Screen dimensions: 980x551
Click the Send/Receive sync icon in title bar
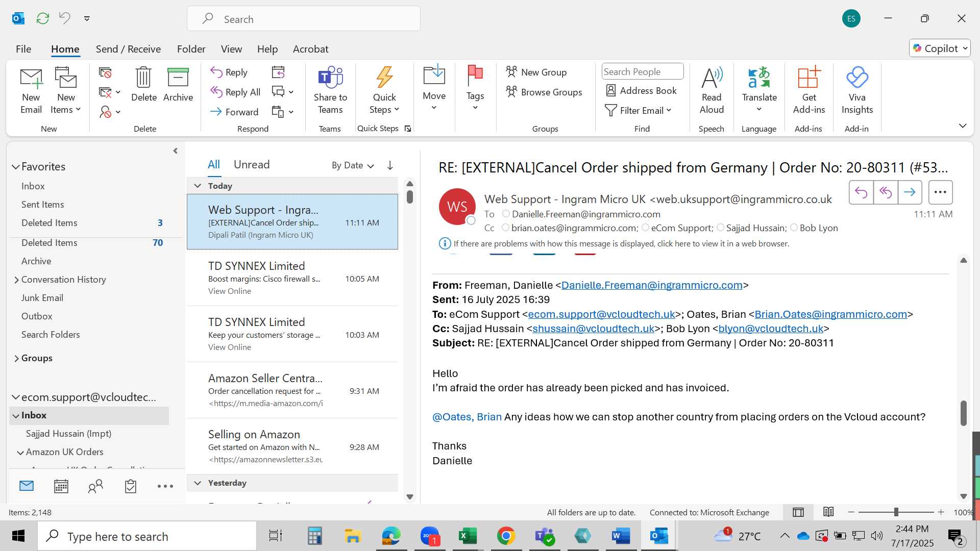click(x=43, y=18)
